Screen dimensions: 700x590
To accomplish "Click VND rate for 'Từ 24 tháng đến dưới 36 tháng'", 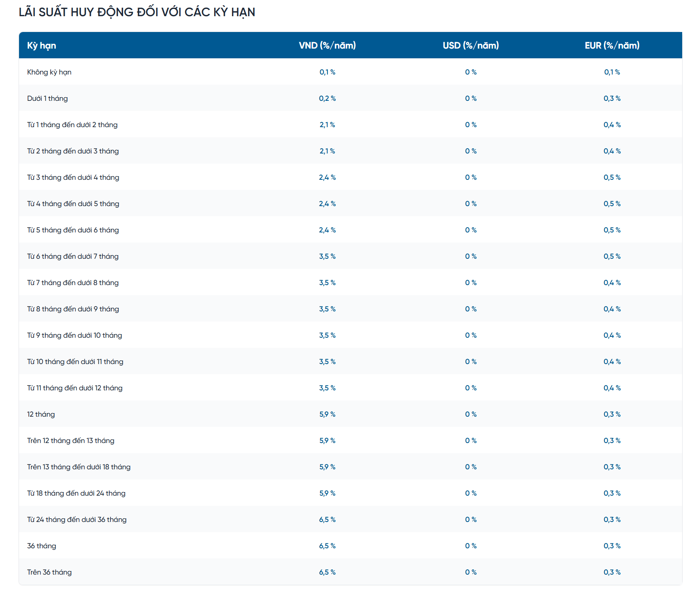I will (327, 520).
